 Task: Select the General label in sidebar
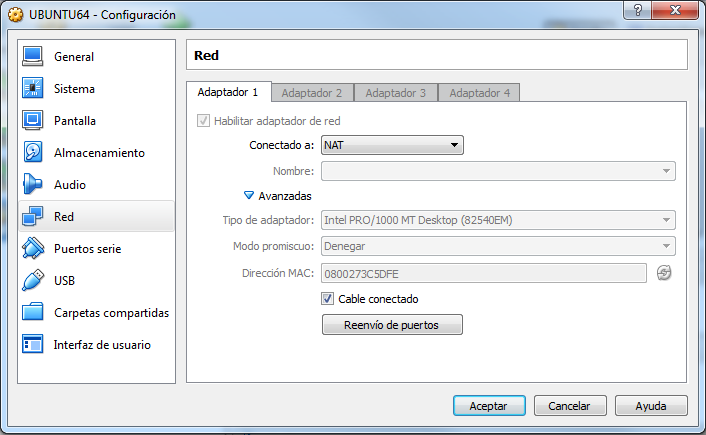pos(74,57)
